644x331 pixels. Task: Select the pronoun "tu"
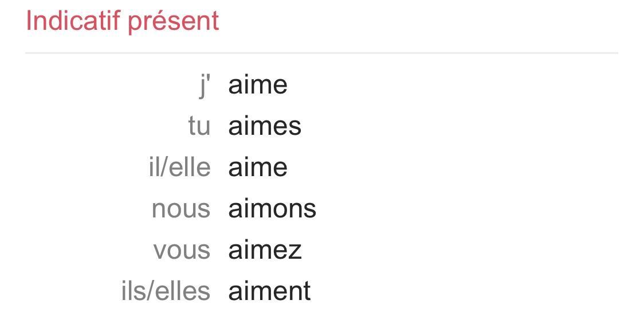[199, 126]
